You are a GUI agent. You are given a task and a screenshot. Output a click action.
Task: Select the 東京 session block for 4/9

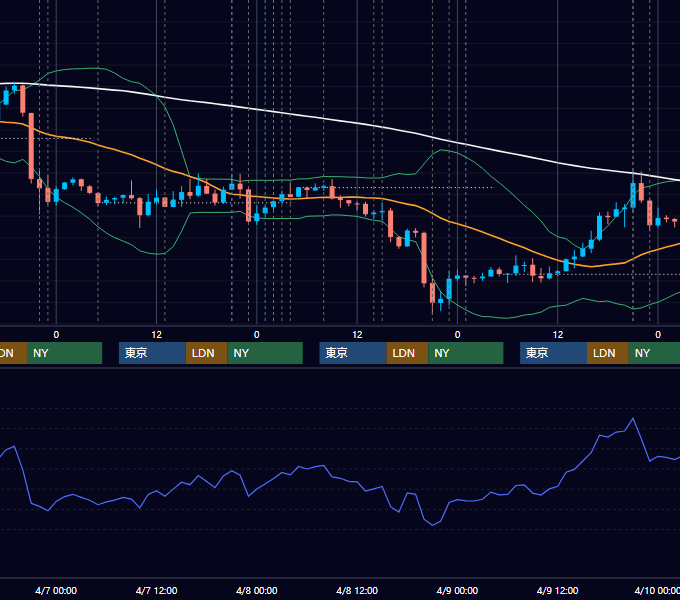pos(553,353)
